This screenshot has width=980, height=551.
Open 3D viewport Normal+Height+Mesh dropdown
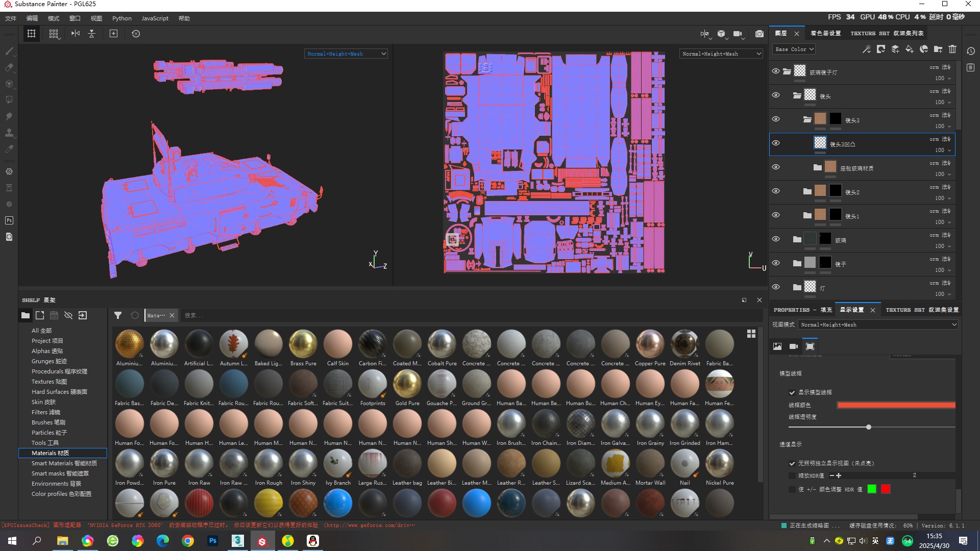[346, 54]
